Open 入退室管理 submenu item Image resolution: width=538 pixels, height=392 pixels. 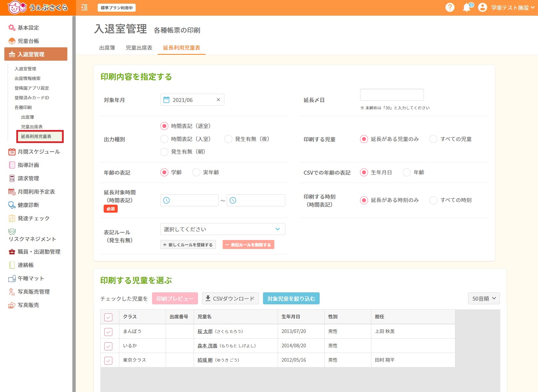[25, 69]
